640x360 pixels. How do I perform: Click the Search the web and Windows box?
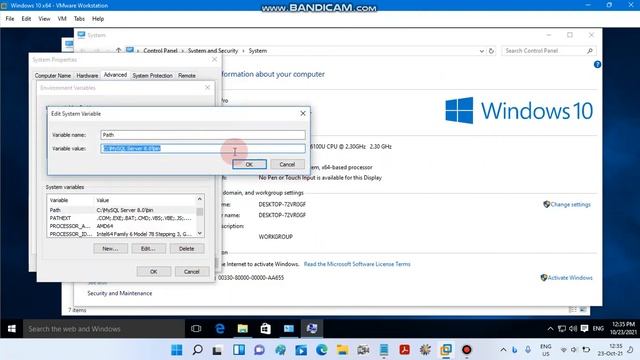coord(104,329)
